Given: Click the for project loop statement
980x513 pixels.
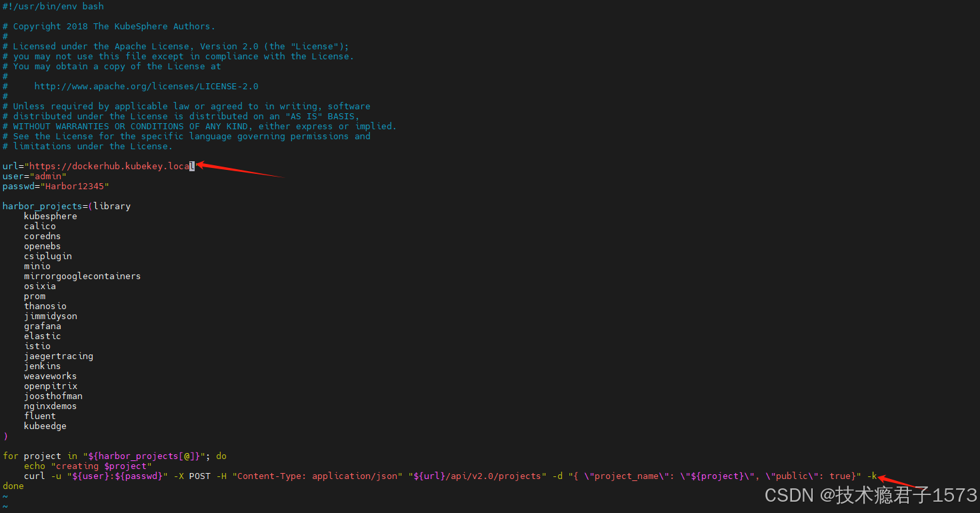Looking at the screenshot, I should click(115, 456).
